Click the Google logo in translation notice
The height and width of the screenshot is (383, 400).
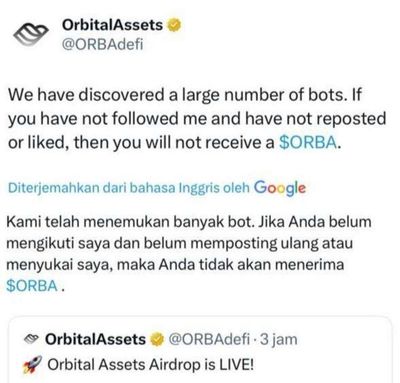(x=280, y=188)
